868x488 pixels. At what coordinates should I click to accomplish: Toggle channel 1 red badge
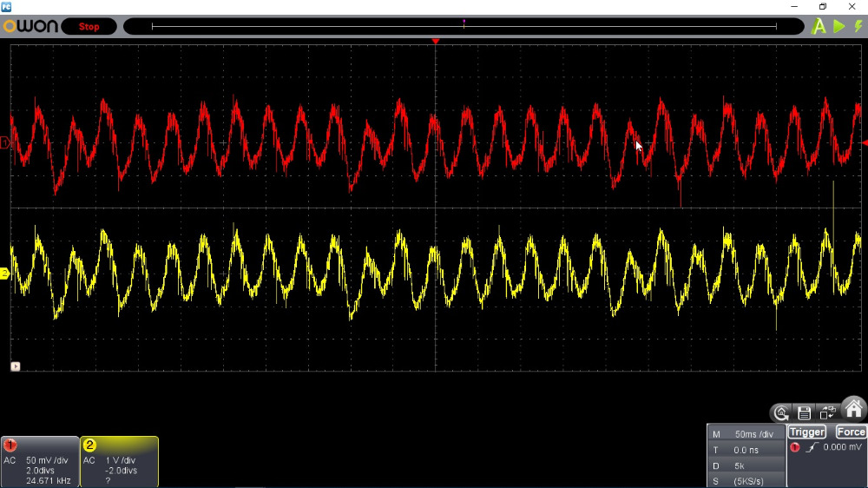coord(11,445)
